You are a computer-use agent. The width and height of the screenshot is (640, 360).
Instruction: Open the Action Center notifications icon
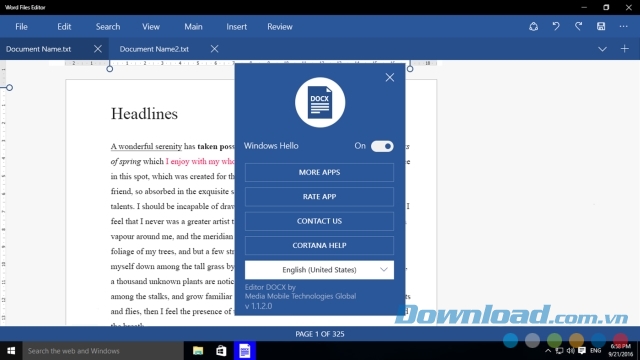point(582,351)
